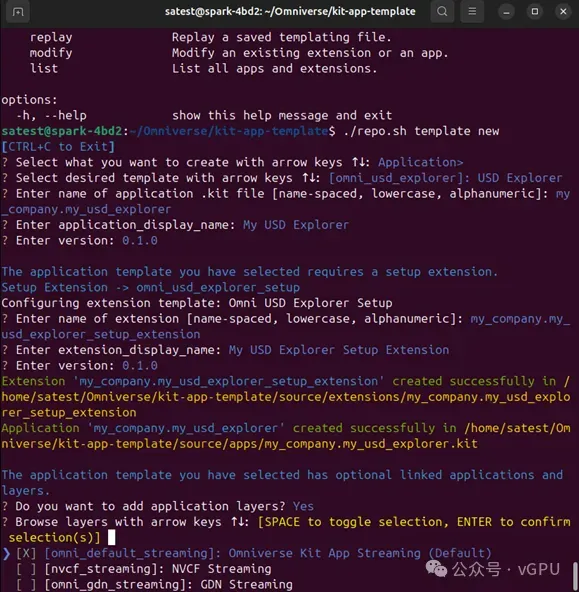Click the './repo.sh template new' command text
The image size is (579, 592).
(x=421, y=131)
